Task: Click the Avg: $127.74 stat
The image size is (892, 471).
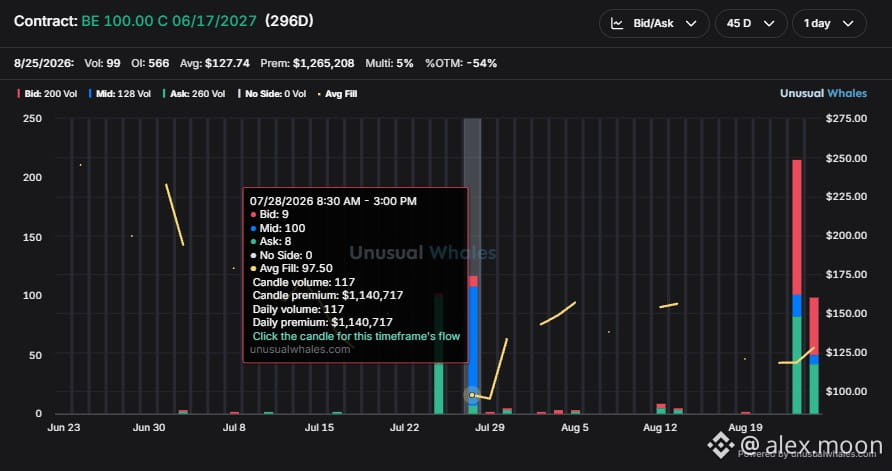Action: [214, 63]
